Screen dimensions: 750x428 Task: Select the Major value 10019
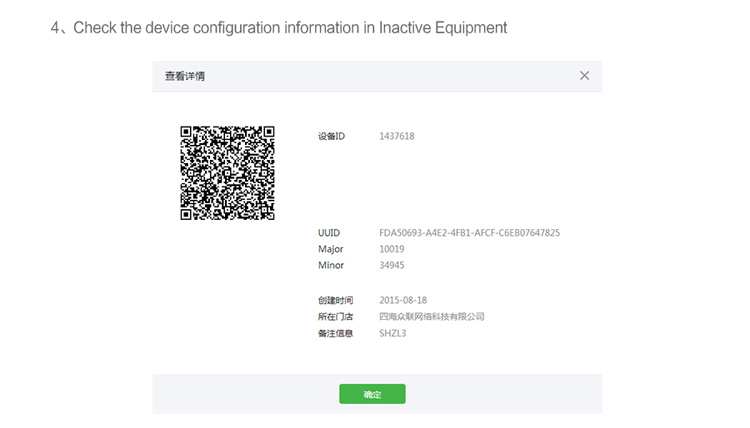[x=391, y=249]
